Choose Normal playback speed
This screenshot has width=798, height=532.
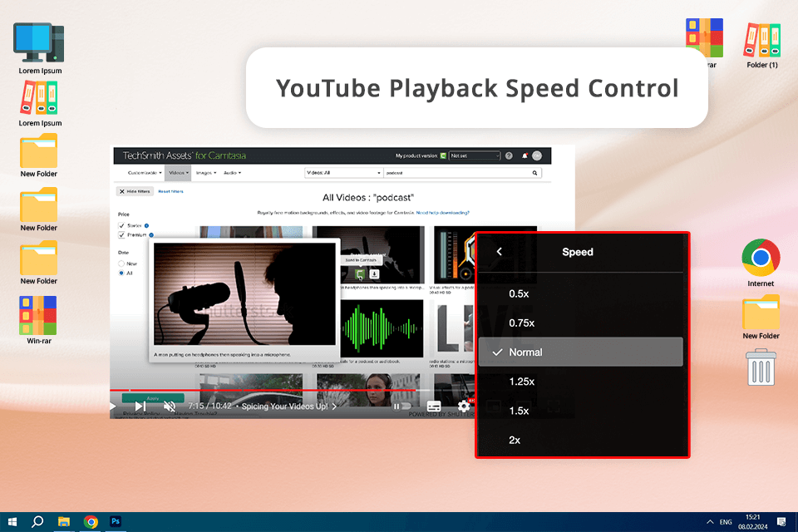pos(581,352)
